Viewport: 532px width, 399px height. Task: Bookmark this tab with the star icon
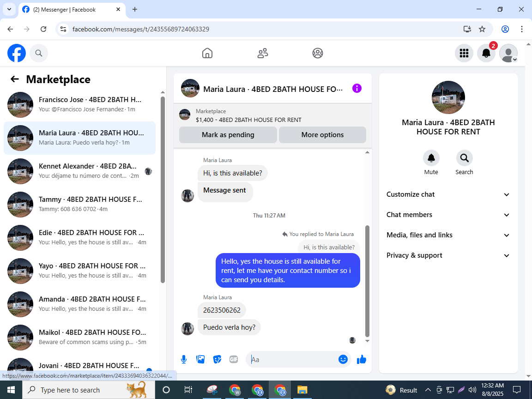(x=482, y=29)
